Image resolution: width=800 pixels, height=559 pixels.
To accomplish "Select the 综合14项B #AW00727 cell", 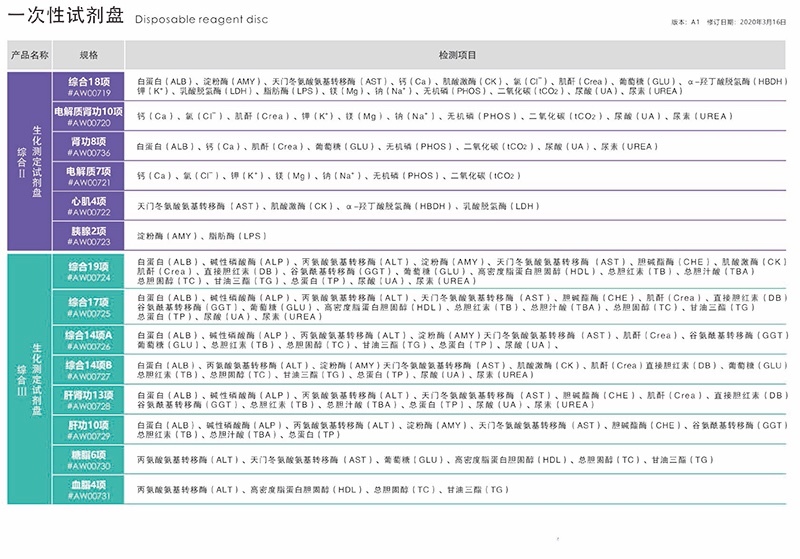I will (88, 370).
